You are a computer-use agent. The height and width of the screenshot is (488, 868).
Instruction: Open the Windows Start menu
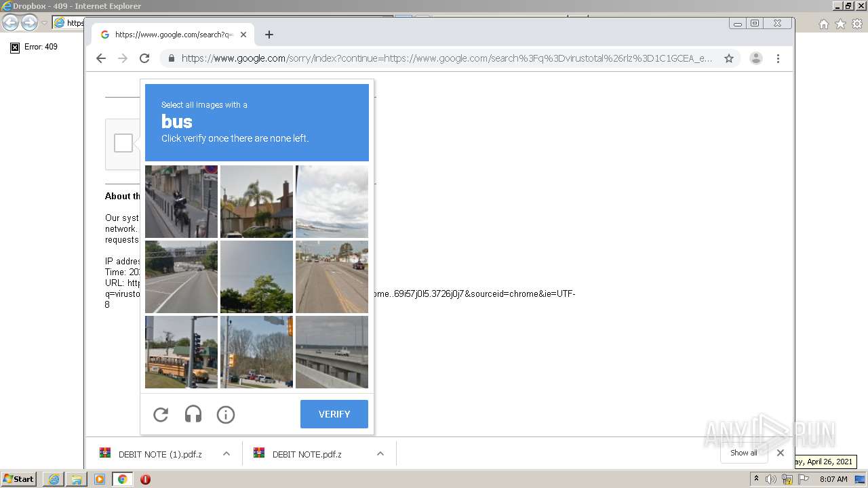point(19,479)
